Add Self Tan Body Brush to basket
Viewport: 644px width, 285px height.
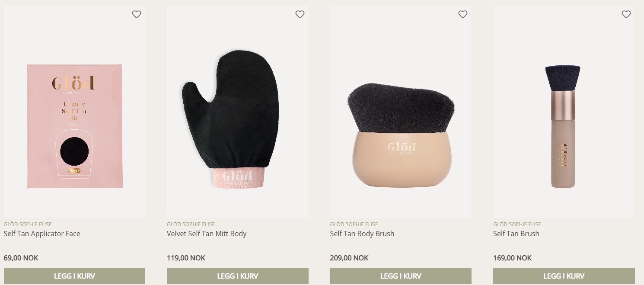pos(401,276)
